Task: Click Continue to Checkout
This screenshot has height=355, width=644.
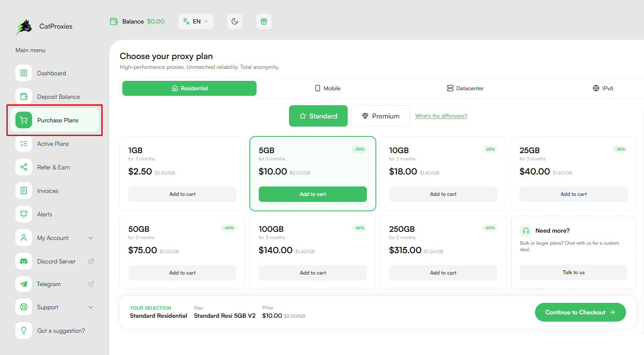Action: click(x=580, y=312)
